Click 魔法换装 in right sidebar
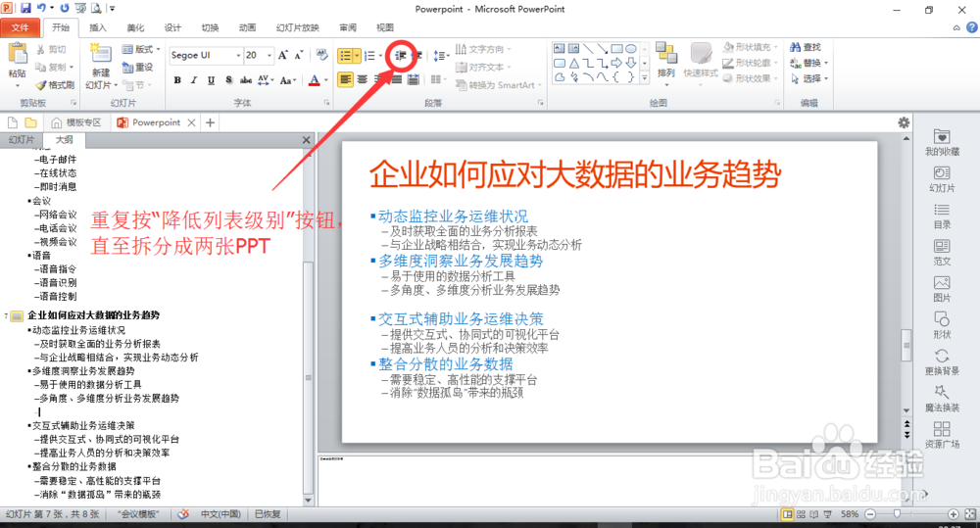The image size is (980, 528). [x=942, y=399]
